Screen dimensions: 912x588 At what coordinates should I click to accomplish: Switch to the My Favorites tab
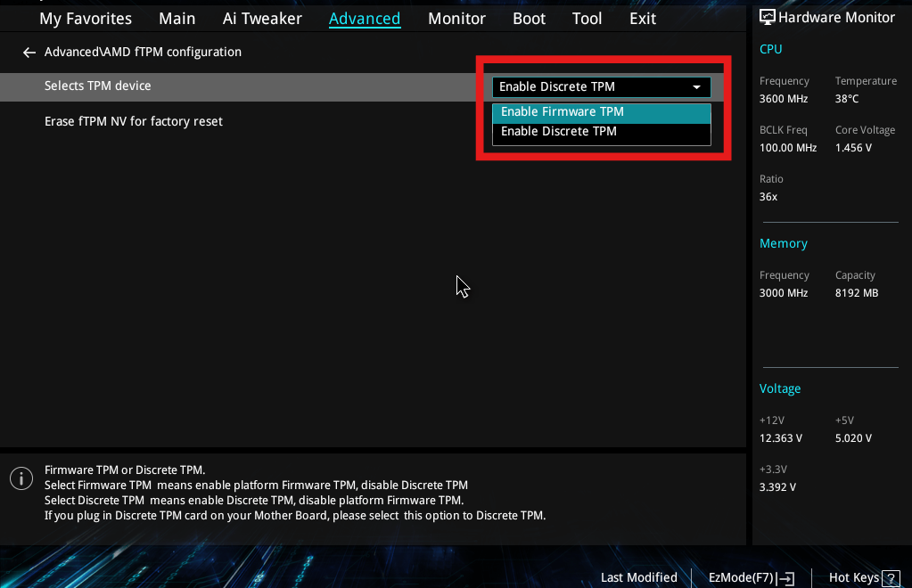click(85, 18)
